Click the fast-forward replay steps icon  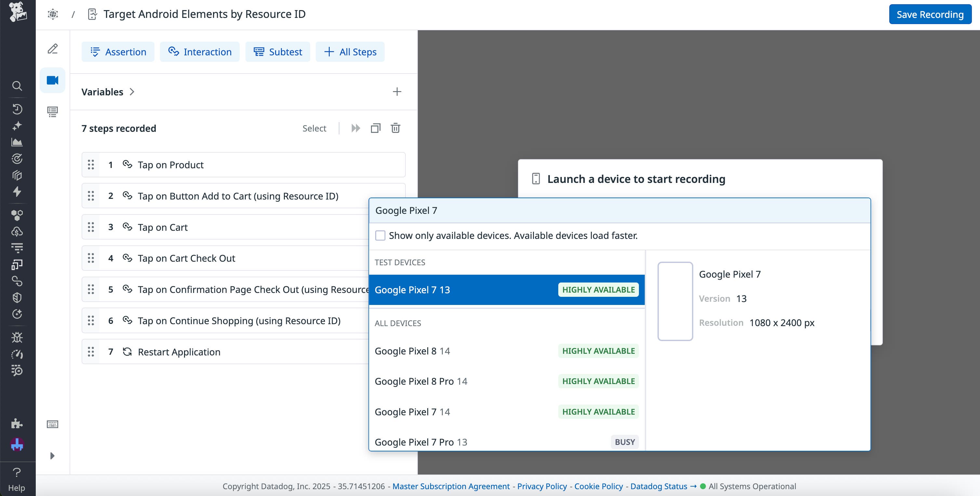(355, 128)
